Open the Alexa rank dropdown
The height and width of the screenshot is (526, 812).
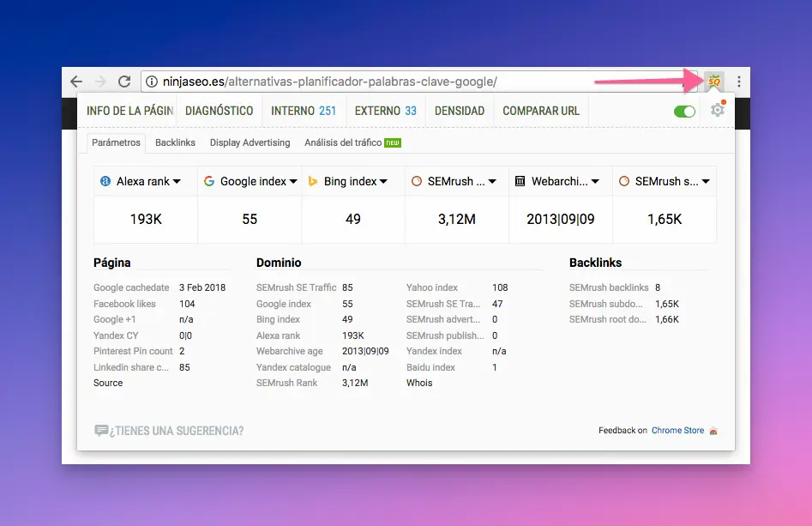(x=177, y=181)
